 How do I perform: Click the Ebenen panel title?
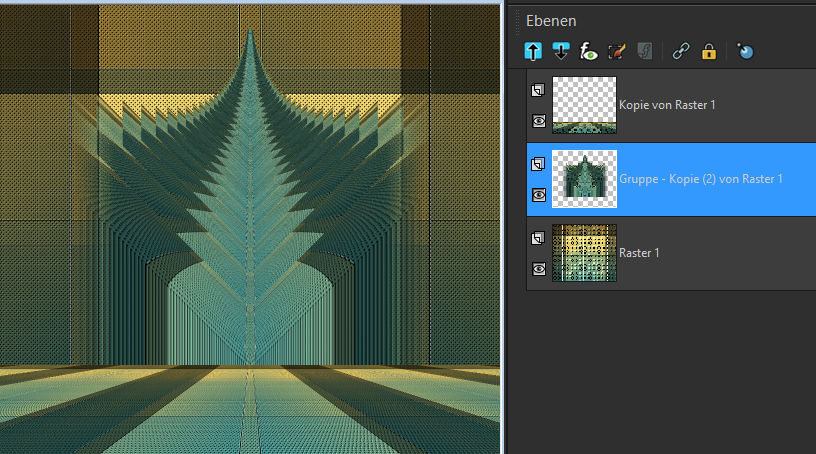[x=551, y=21]
